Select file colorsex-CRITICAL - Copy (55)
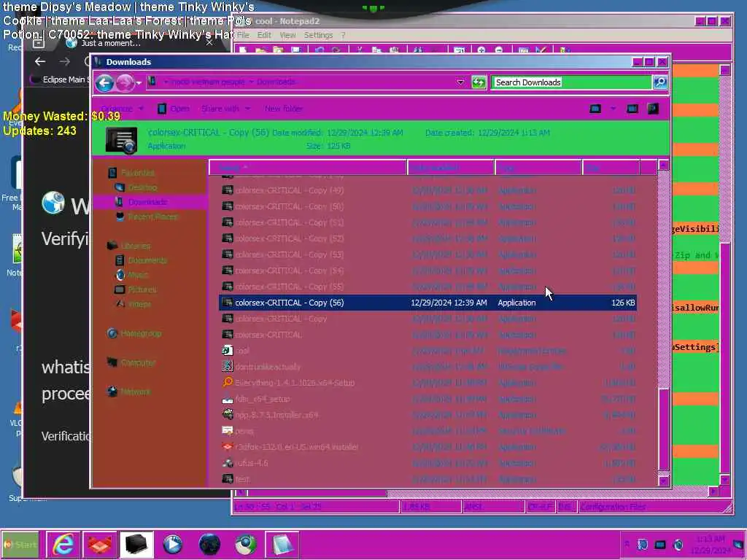Image resolution: width=747 pixels, height=560 pixels. tap(427, 287)
